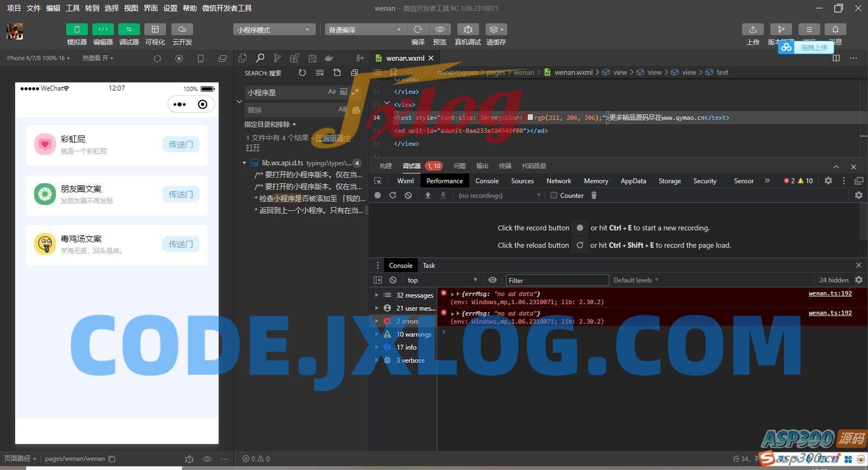Image resolution: width=868 pixels, height=470 pixels.
Task: Switch to the Network tab
Action: coord(558,181)
